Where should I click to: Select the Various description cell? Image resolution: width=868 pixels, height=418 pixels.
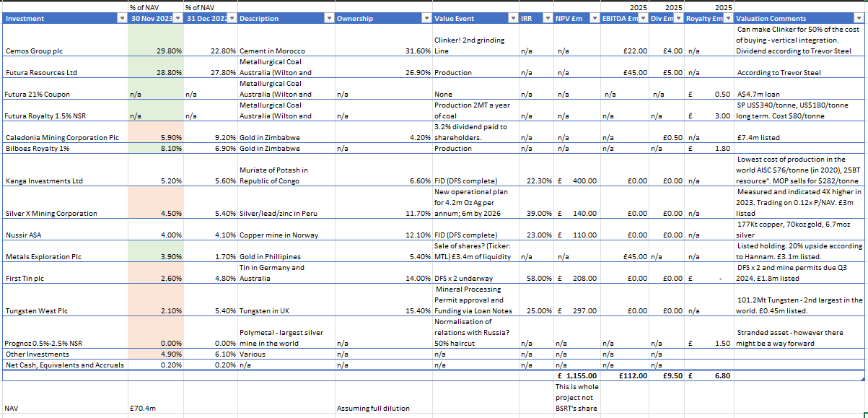[x=286, y=354]
